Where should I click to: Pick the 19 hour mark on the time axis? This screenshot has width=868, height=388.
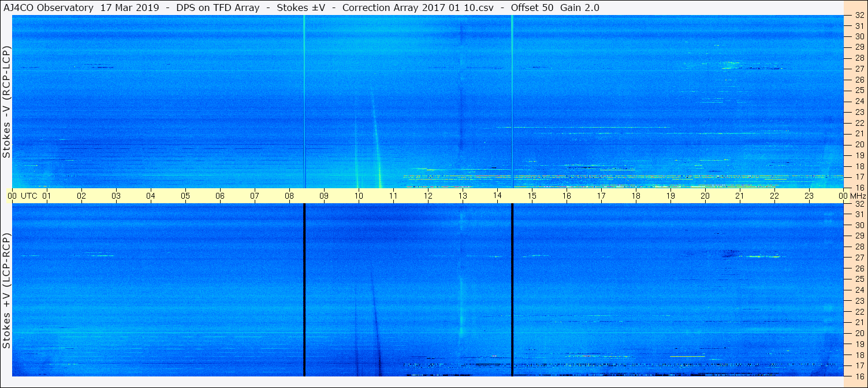click(670, 196)
